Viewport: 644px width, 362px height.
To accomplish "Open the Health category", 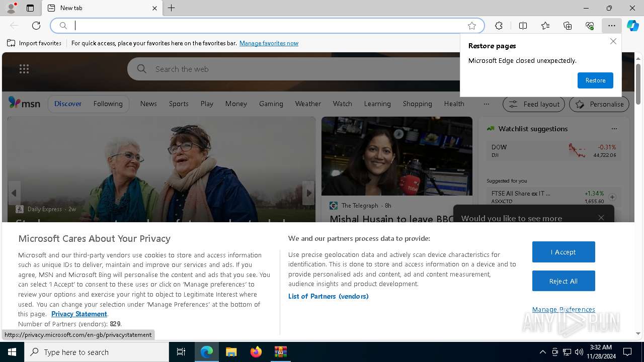I will click(454, 104).
